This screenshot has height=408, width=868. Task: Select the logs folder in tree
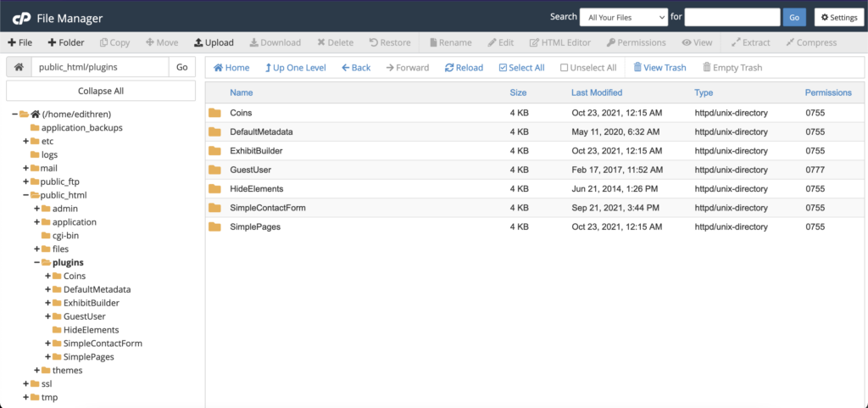click(49, 155)
